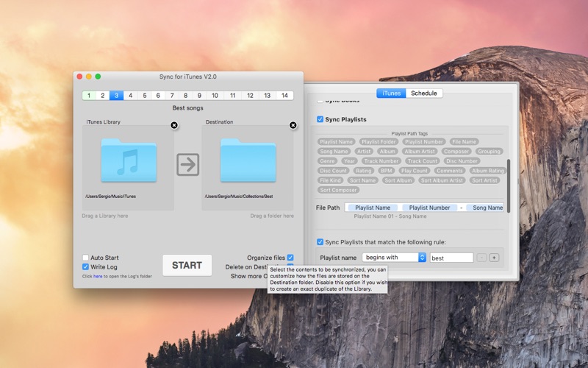Image resolution: width=588 pixels, height=368 pixels.
Task: Select the 'Song Name' token in File Path
Action: [486, 208]
